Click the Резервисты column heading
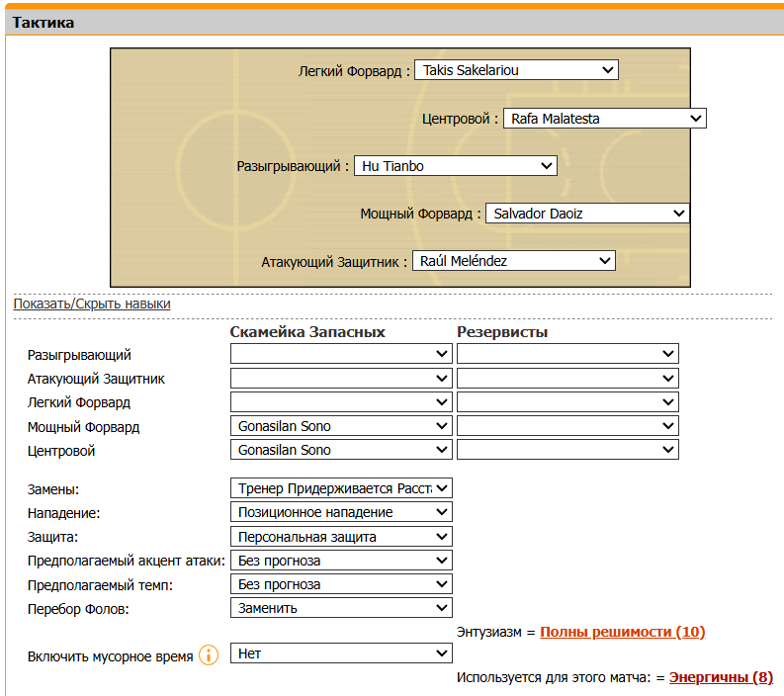Screen dimensions: 784x696 click(x=502, y=332)
